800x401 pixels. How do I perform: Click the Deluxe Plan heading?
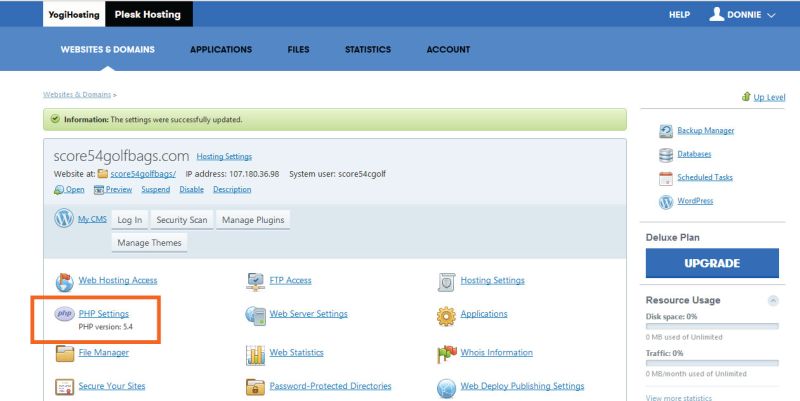(x=672, y=237)
